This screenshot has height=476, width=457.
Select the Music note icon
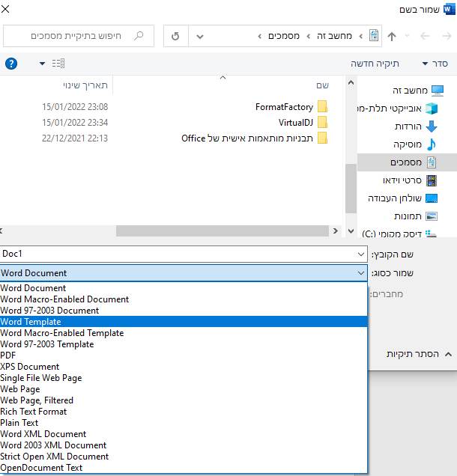pyautogui.click(x=432, y=144)
